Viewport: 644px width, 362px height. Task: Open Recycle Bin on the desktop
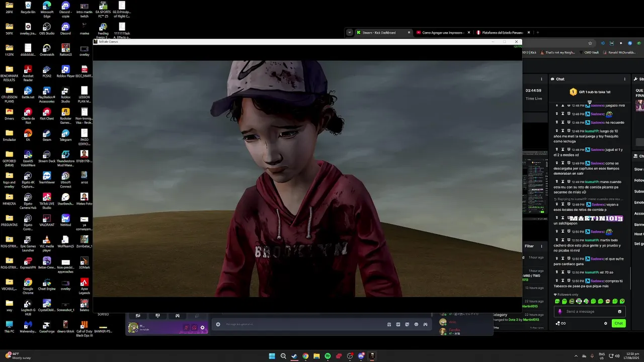[28, 8]
